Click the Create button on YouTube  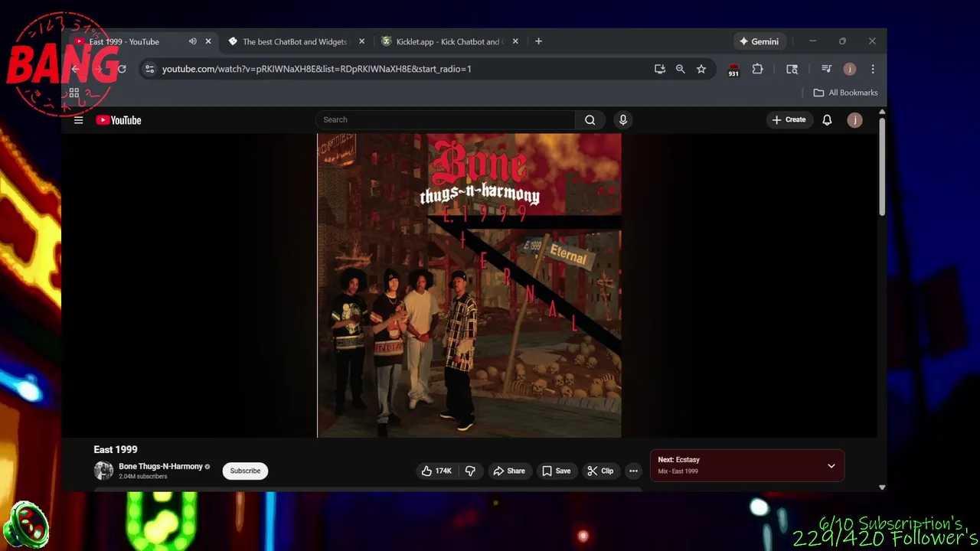[x=789, y=120]
